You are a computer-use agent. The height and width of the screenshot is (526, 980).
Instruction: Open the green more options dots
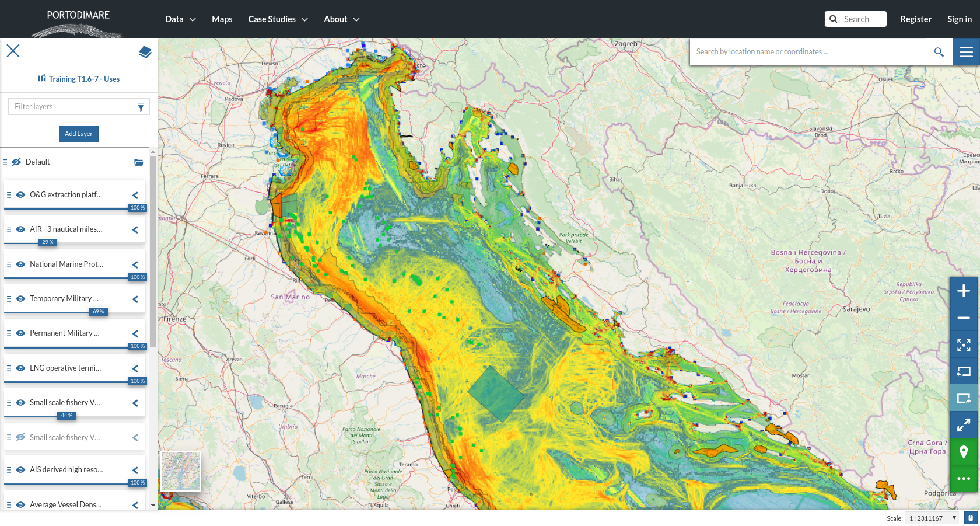964,479
